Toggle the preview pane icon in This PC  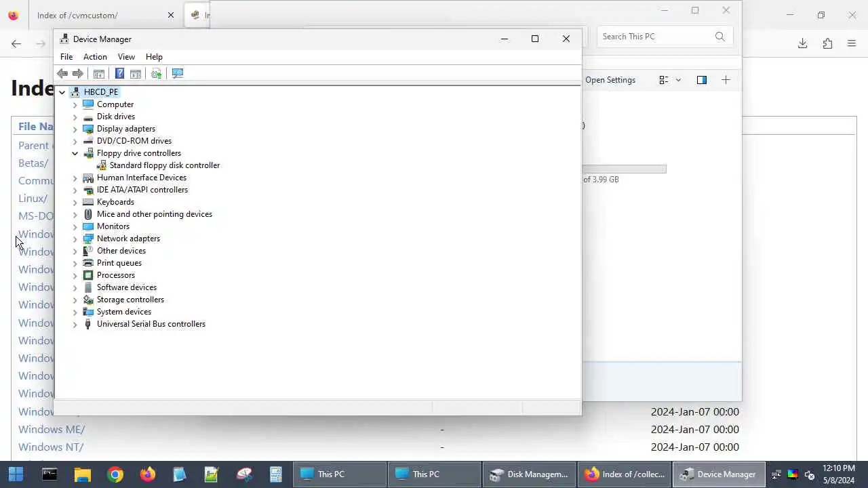[702, 80]
